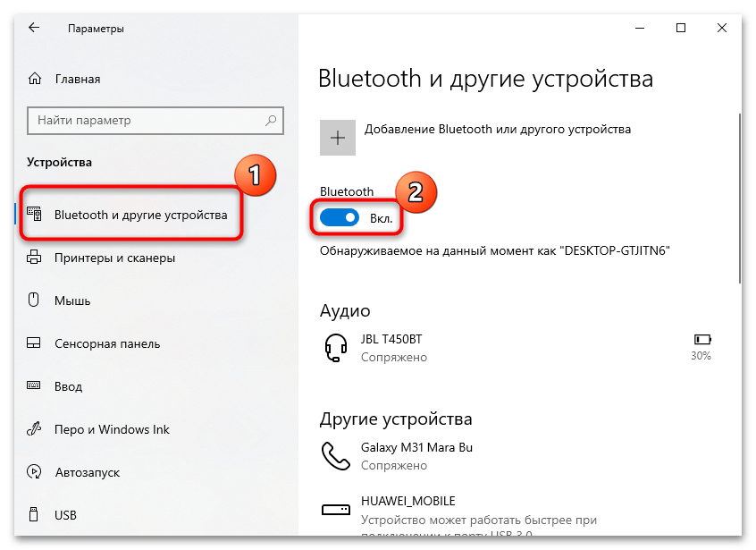Click the Аудио section heading
756x550 pixels.
click(x=345, y=310)
